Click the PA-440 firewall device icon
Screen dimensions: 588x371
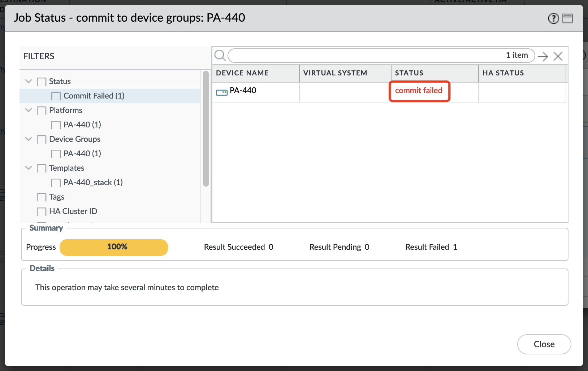(x=221, y=92)
